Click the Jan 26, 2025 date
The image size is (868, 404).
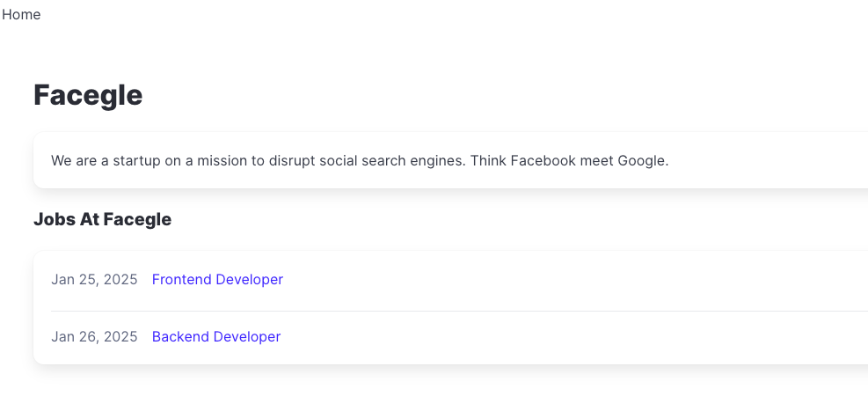(x=94, y=337)
